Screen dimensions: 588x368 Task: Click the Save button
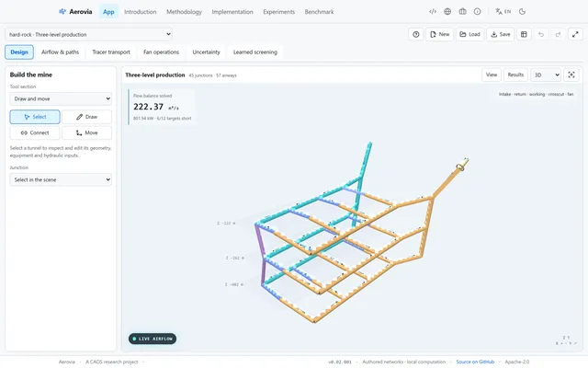tap(500, 34)
